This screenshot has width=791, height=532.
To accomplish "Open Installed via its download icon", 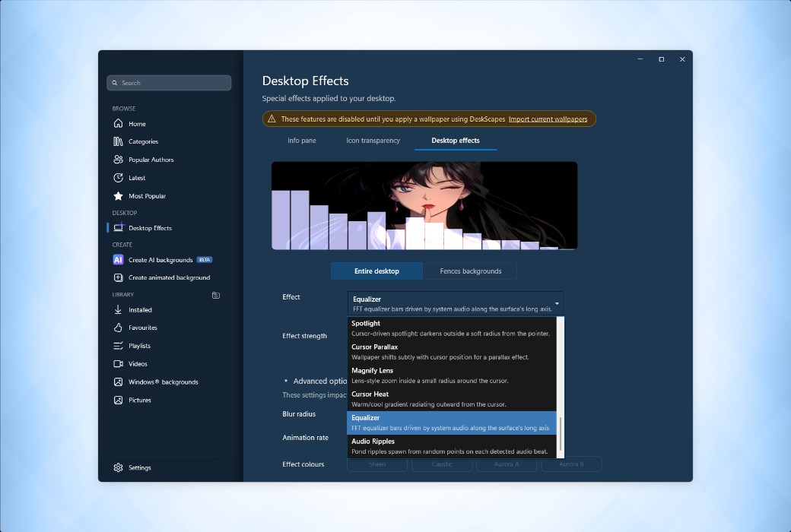I will tap(118, 309).
